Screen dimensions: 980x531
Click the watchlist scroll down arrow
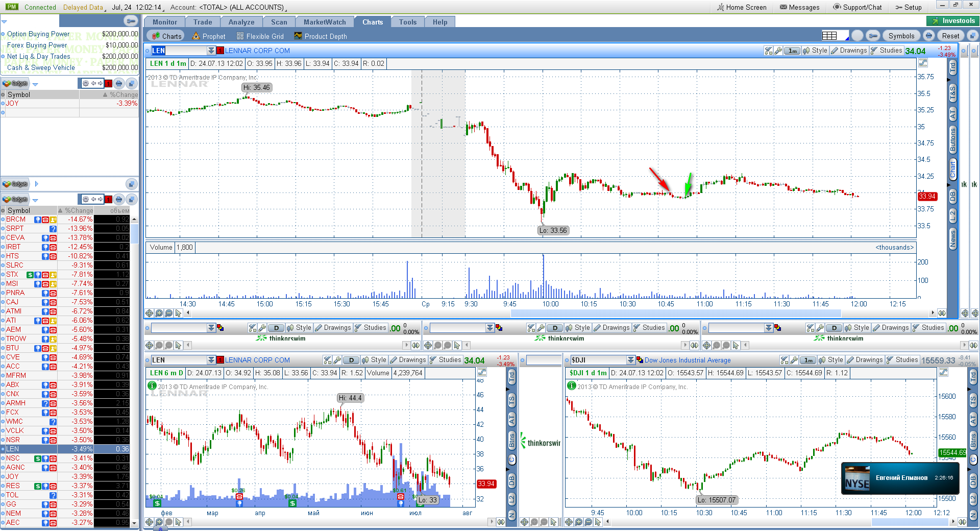(x=134, y=523)
